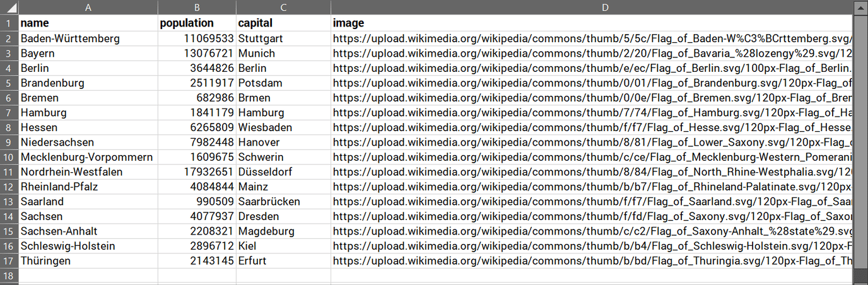The width and height of the screenshot is (868, 285).
Task: Select column B header
Action: click(197, 8)
